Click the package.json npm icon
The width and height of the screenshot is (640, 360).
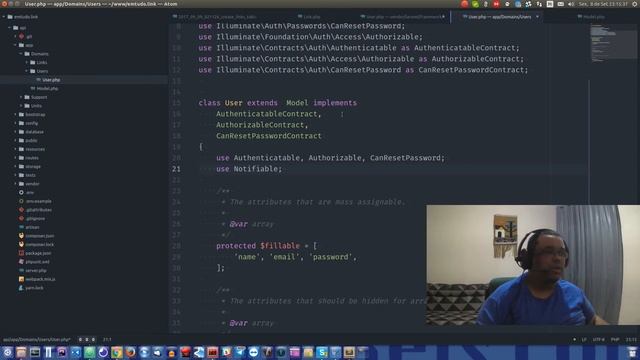(21, 253)
